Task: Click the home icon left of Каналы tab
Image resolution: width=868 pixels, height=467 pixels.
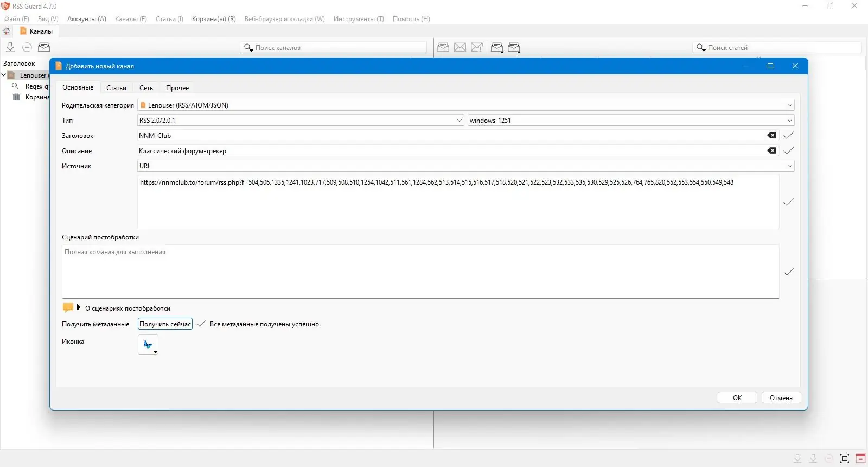Action: coord(7,31)
